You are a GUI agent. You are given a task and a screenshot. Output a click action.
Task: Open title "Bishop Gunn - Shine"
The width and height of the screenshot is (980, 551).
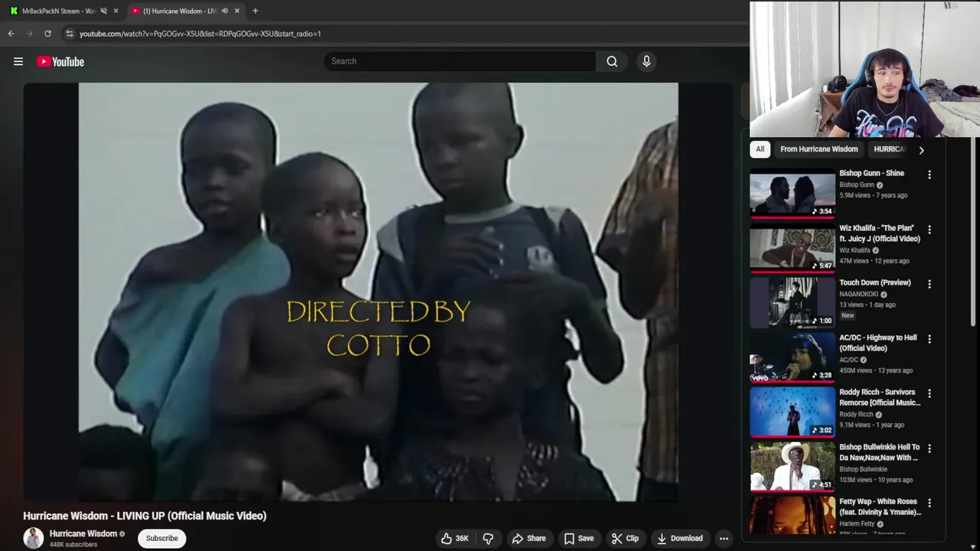tap(871, 173)
